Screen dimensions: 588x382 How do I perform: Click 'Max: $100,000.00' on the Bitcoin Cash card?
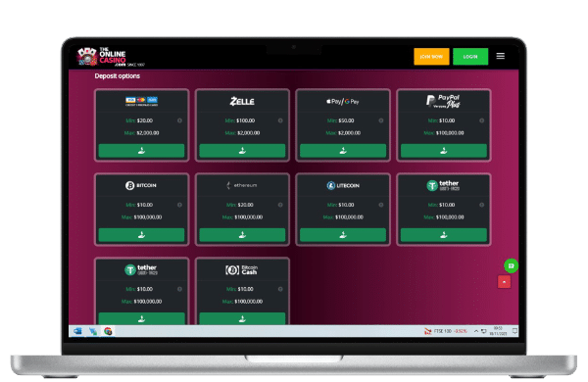[x=242, y=302]
